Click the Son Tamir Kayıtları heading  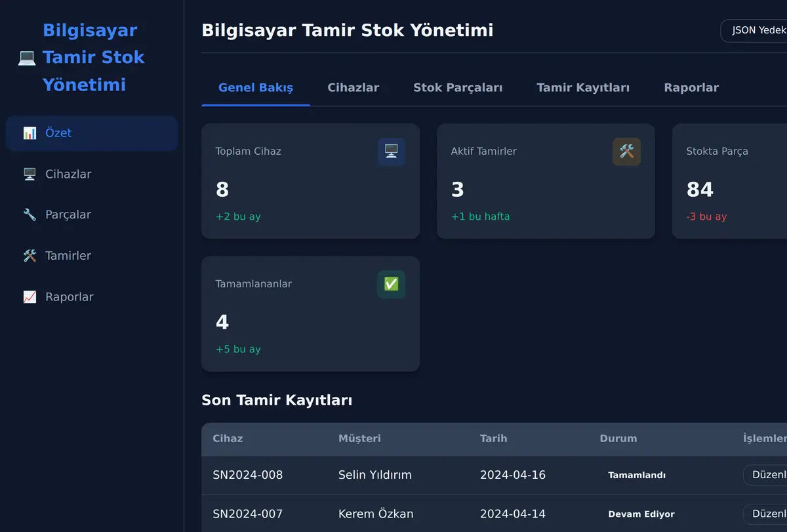pos(277,400)
